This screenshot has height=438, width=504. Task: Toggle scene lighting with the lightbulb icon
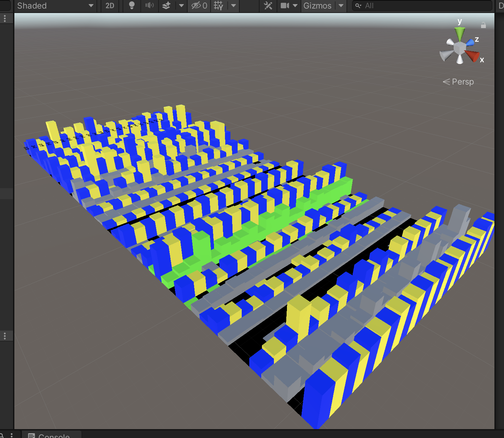tap(131, 5)
